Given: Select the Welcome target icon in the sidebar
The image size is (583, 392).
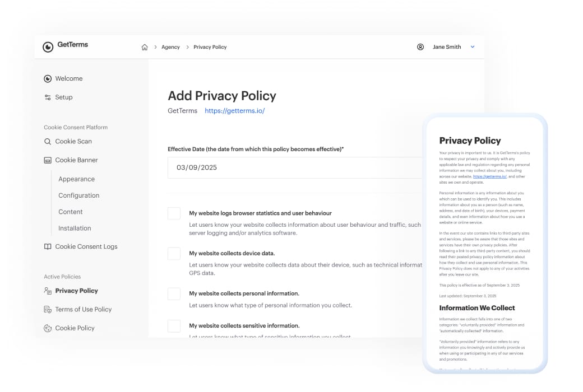Looking at the screenshot, I should (x=48, y=78).
